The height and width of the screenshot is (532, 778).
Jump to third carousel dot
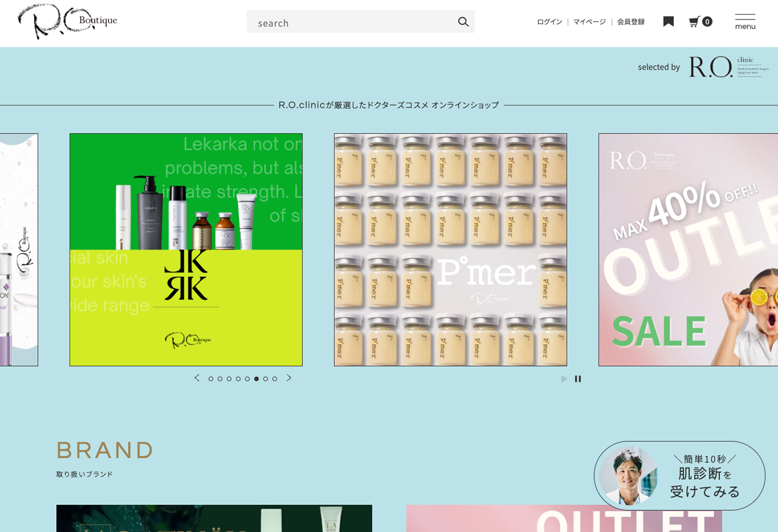click(229, 379)
